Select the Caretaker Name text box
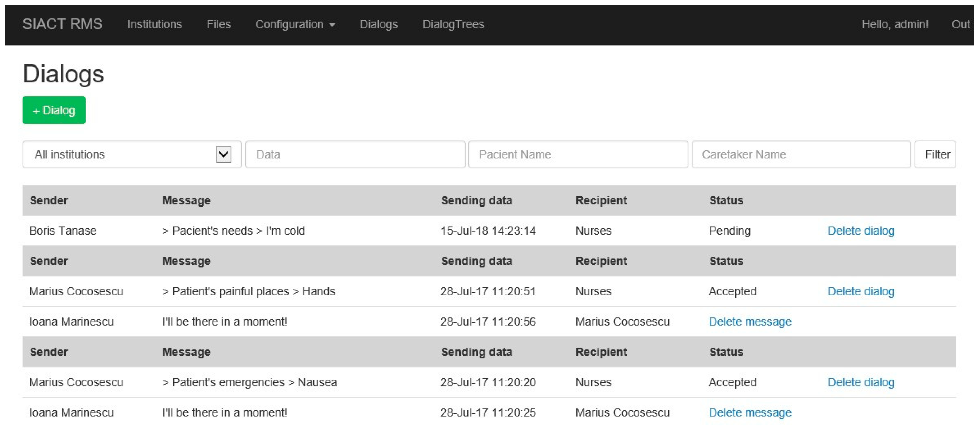Viewport: 980px width, 428px height. pos(801,154)
